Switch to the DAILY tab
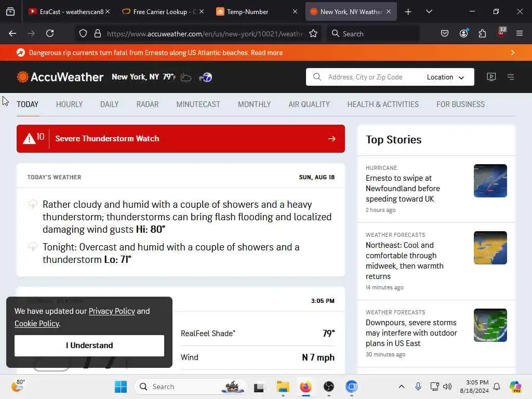Image resolution: width=532 pixels, height=399 pixels. 109,104
